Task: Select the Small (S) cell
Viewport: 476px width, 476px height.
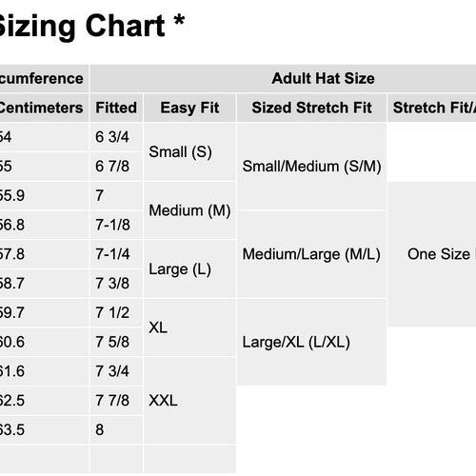Action: click(x=189, y=151)
